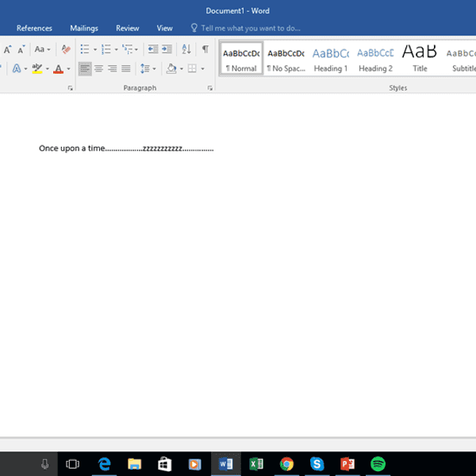
Task: Apply the Heading 1 style
Action: click(x=331, y=58)
